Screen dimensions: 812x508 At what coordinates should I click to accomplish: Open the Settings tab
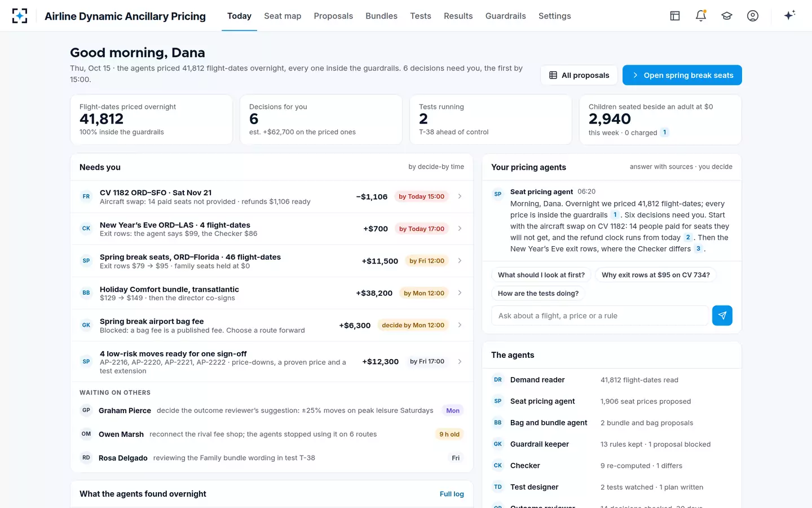click(555, 16)
